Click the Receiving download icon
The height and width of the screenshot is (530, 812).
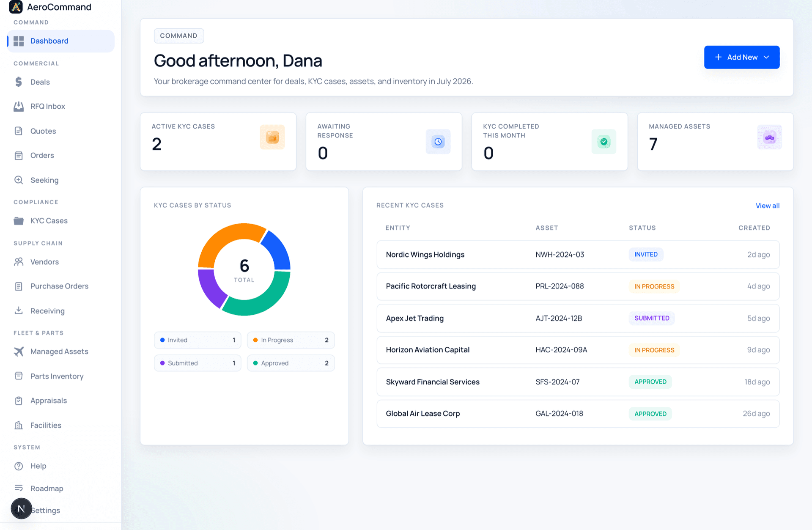[19, 311]
